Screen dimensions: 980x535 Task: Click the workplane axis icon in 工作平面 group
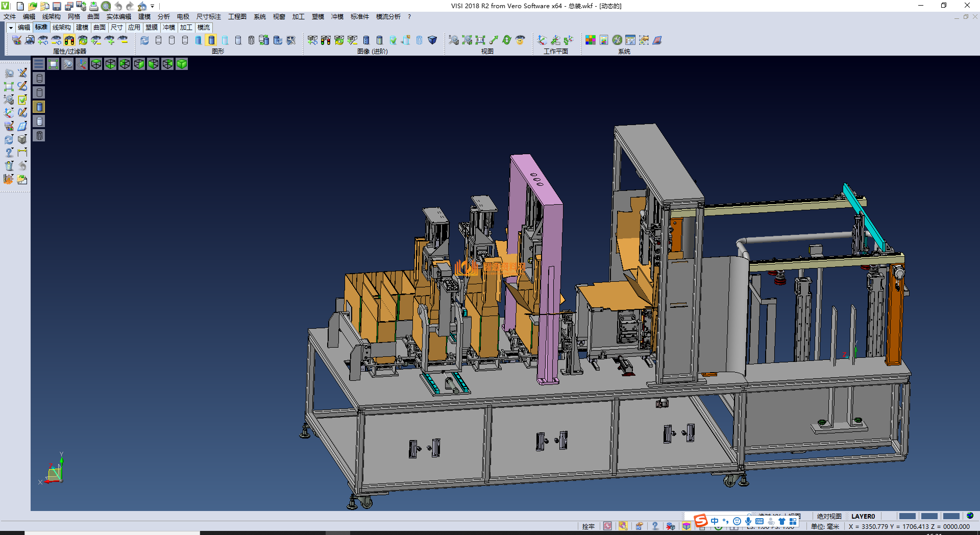(542, 40)
